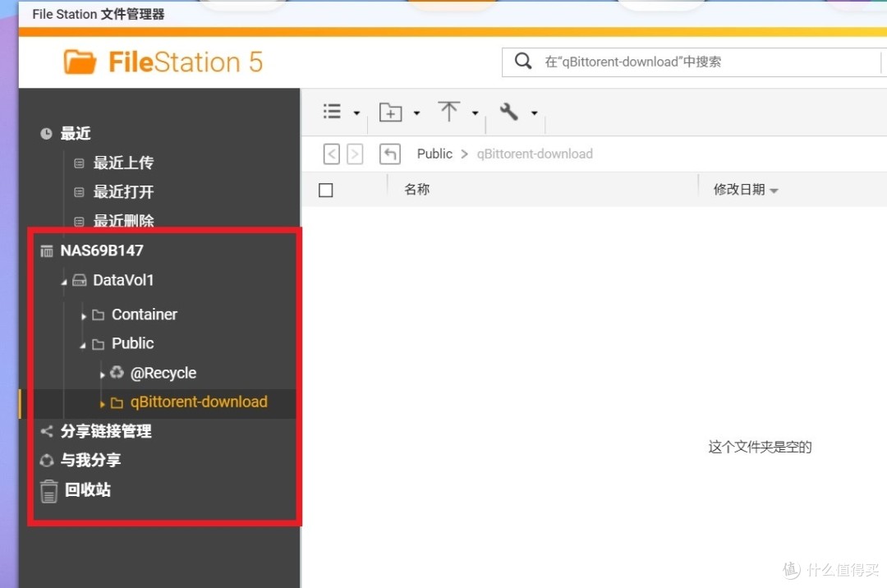Click the icon beside 最近上传
The image size is (887, 588).
(79, 163)
